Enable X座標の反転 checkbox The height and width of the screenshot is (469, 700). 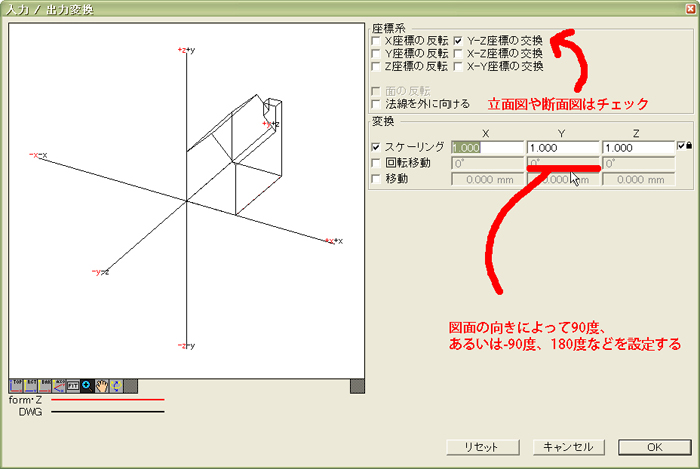coord(376,41)
